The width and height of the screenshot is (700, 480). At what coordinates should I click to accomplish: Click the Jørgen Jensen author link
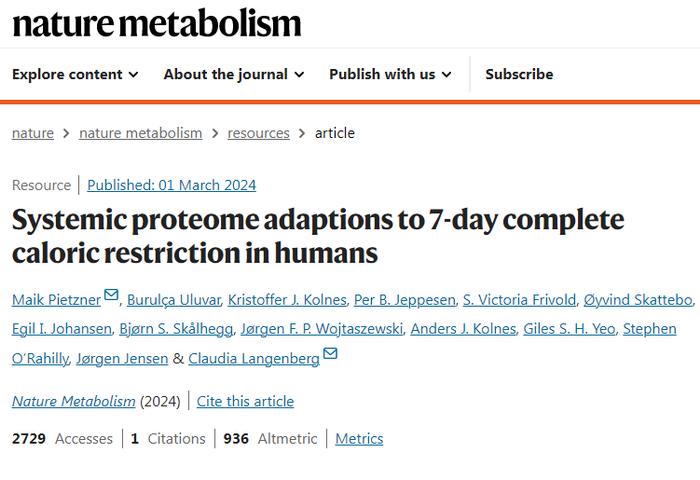(x=122, y=359)
